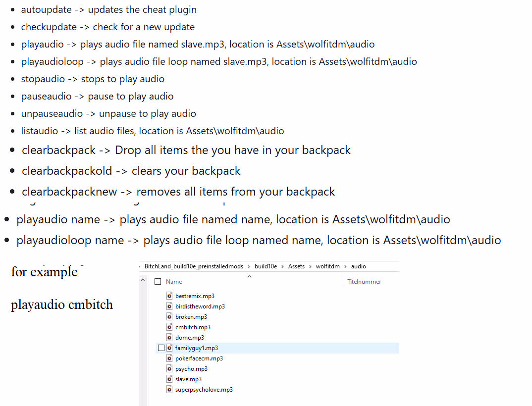Click the broken.mp3 file icon

169,317
